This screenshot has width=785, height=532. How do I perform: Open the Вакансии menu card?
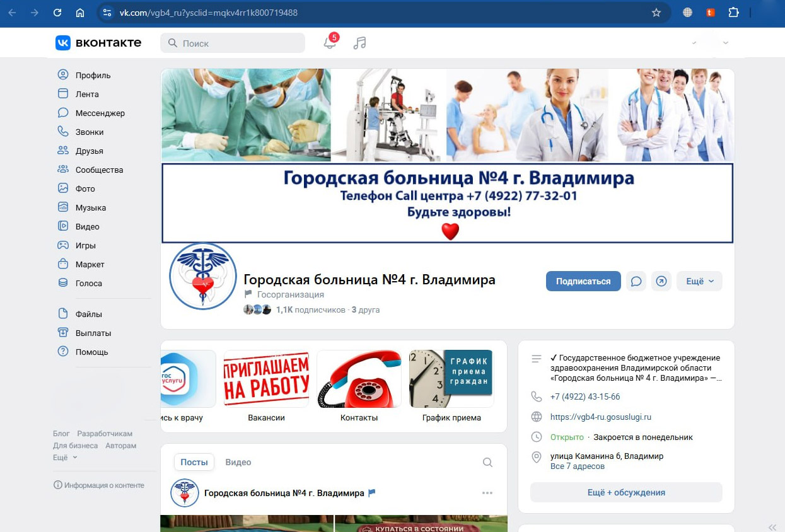pyautogui.click(x=266, y=386)
